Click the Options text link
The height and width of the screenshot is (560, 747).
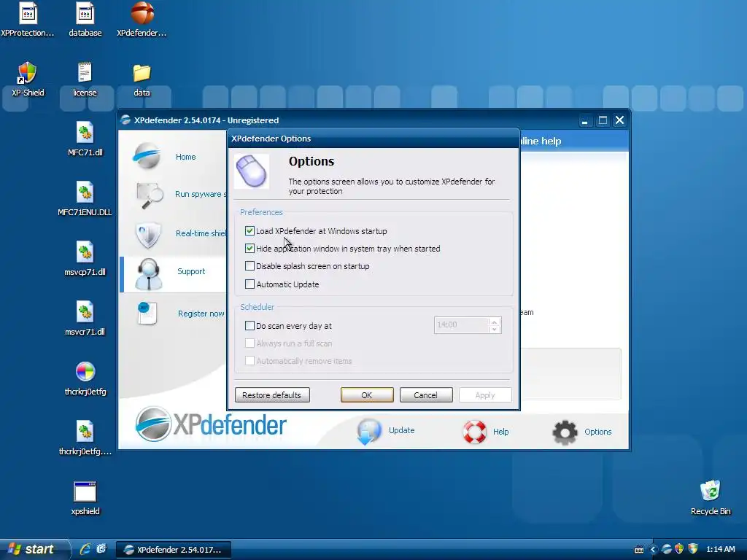pos(598,432)
